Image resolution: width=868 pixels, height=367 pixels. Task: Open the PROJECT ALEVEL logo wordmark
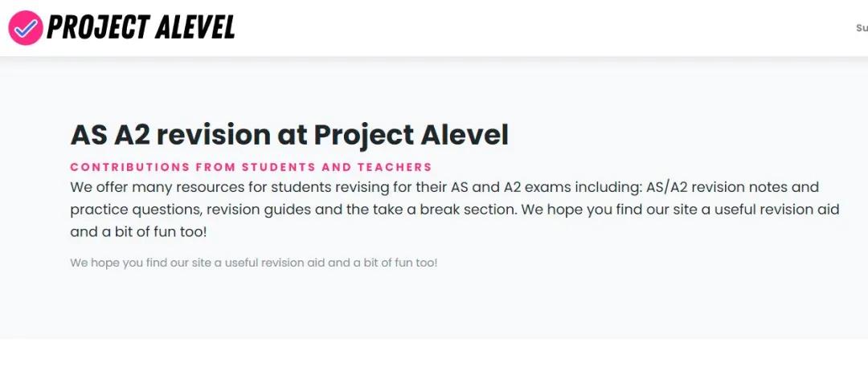click(141, 27)
